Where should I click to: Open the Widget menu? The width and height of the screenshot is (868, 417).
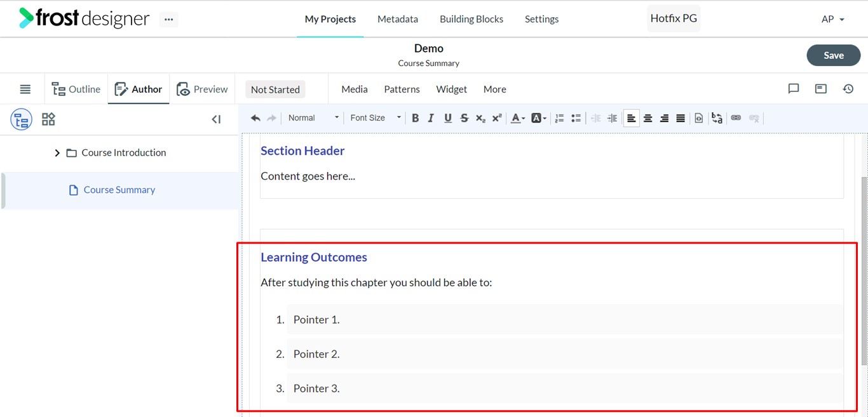(452, 89)
